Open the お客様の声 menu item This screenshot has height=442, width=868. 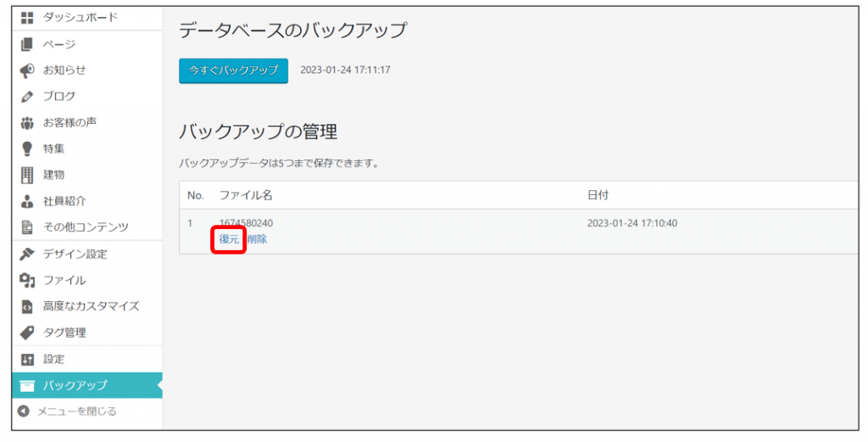click(x=70, y=123)
